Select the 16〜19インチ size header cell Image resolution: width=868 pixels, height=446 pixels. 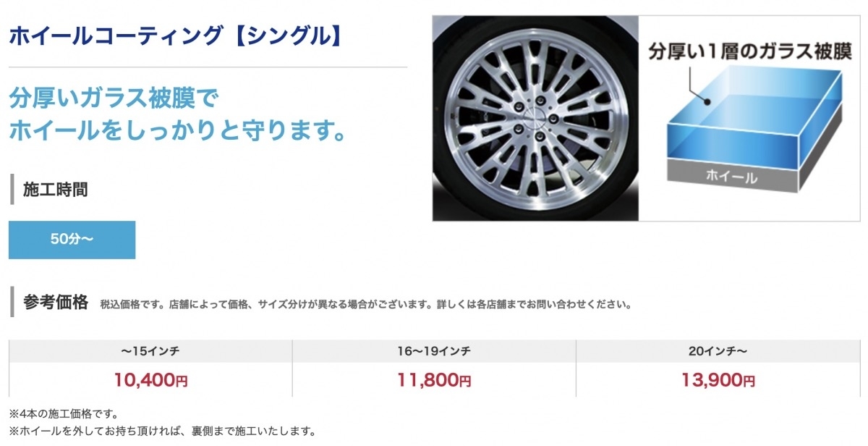(x=434, y=351)
